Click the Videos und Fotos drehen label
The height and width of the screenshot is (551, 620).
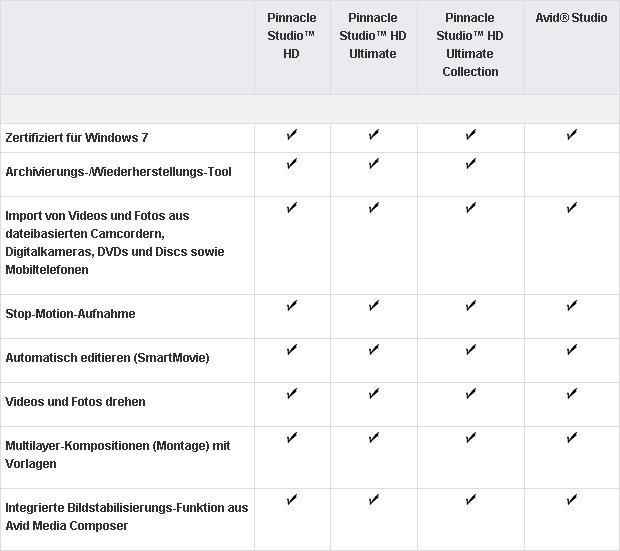(x=75, y=401)
